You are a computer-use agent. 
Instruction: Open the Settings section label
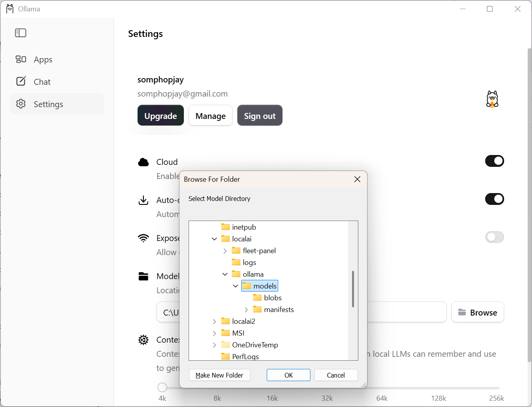pyautogui.click(x=48, y=104)
